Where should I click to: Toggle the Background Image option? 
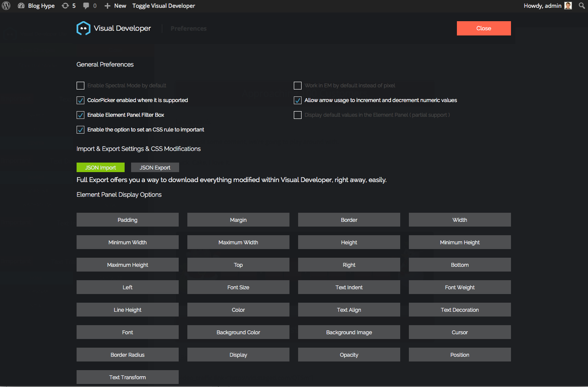[x=349, y=332]
